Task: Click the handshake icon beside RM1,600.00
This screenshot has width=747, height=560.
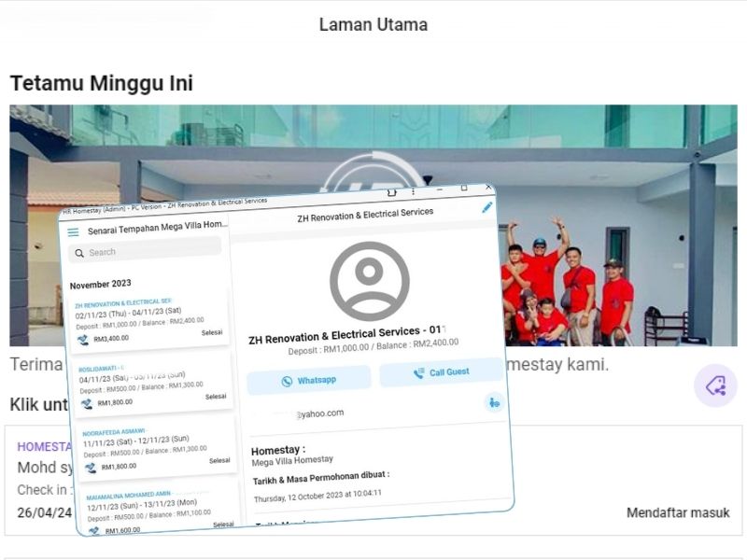Action: coord(94,531)
